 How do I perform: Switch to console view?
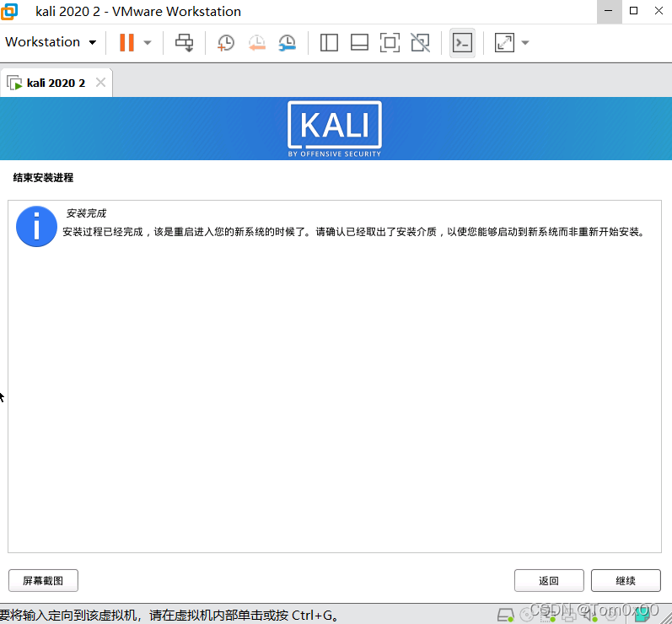click(462, 42)
